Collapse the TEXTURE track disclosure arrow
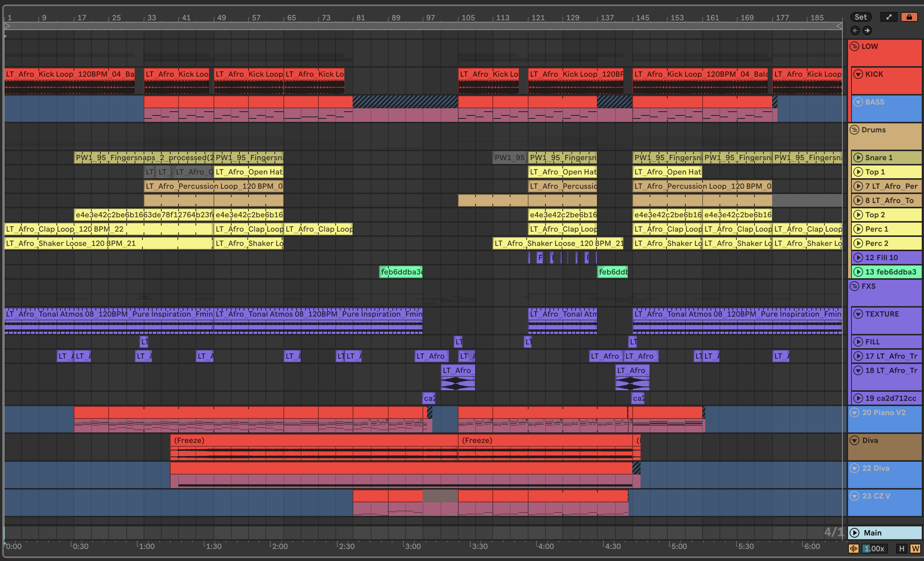The height and width of the screenshot is (561, 924). (x=858, y=314)
